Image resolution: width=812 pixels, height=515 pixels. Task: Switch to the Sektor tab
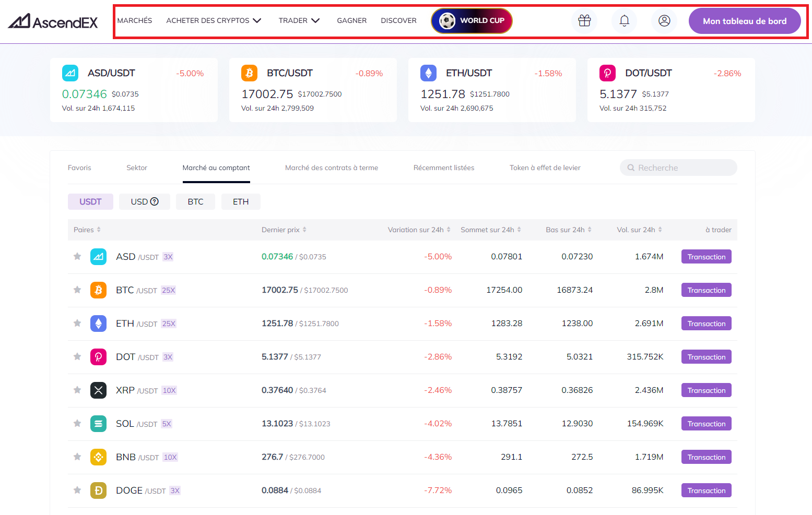click(137, 167)
